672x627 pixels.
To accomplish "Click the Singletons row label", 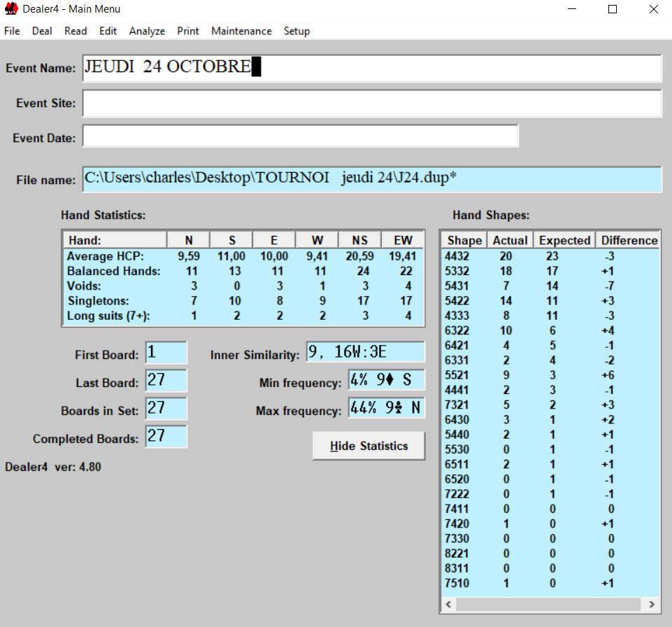I will click(98, 301).
